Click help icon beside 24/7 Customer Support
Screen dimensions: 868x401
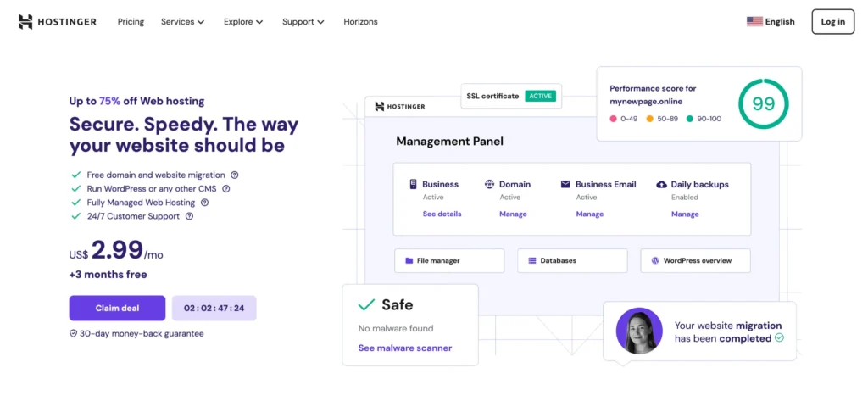189,216
